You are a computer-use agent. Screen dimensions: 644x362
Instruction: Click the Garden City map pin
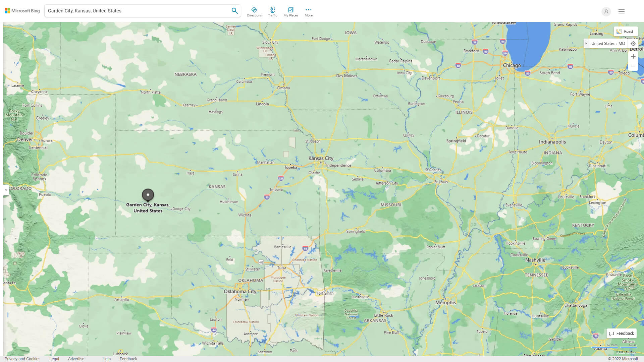click(148, 195)
